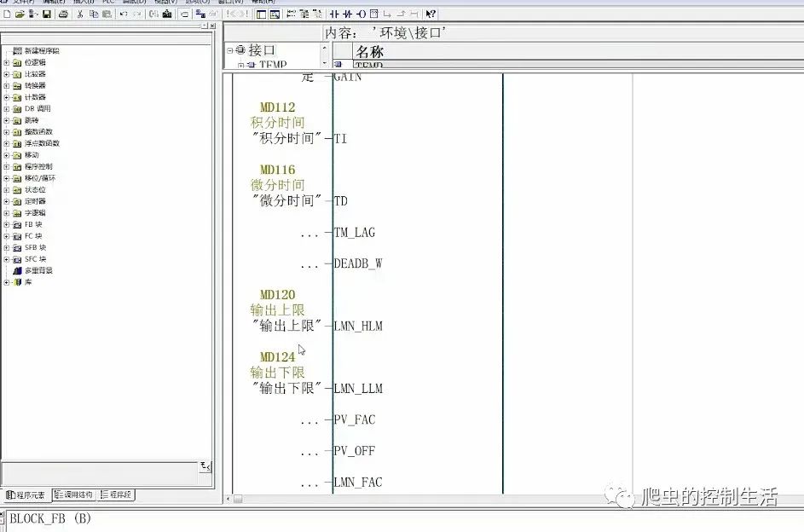Click the context help arrow icon
The height and width of the screenshot is (532, 804).
tap(431, 14)
